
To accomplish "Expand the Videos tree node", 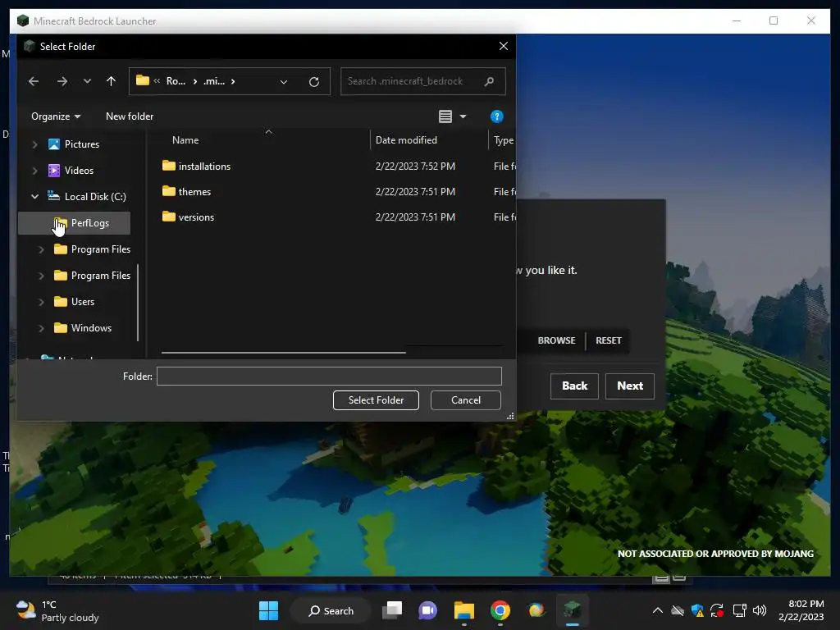I will [34, 171].
